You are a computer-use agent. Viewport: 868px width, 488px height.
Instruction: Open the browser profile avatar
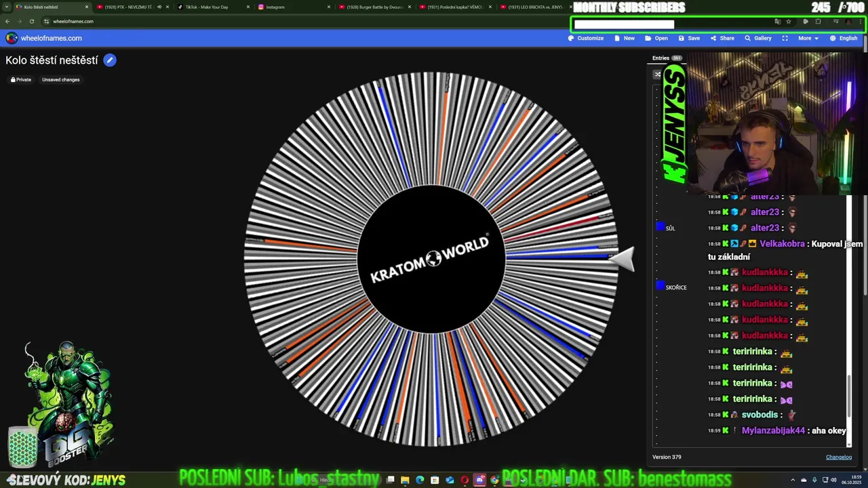[848, 22]
